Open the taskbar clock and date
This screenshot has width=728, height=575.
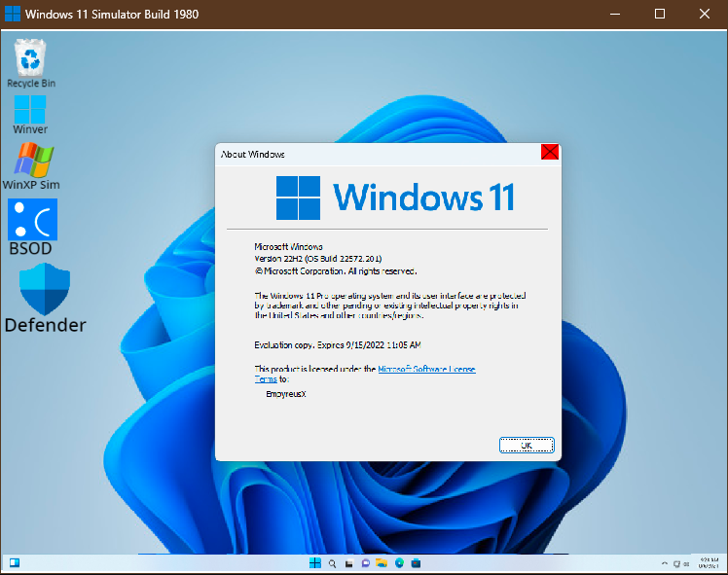coord(709,563)
